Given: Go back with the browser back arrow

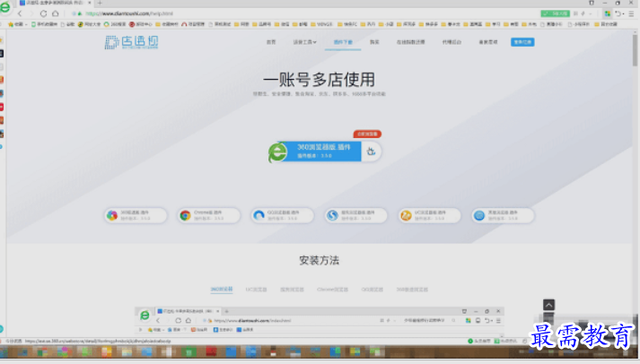Looking at the screenshot, I should pos(20,13).
